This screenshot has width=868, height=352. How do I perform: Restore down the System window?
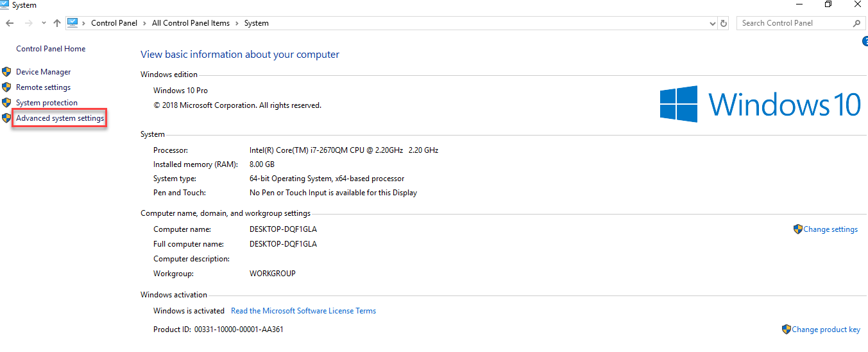click(828, 4)
